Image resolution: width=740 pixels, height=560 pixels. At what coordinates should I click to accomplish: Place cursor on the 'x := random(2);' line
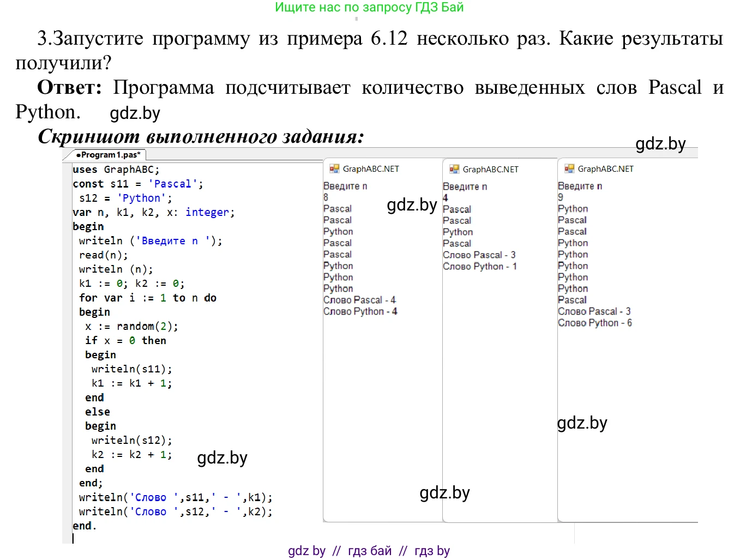[x=131, y=326]
